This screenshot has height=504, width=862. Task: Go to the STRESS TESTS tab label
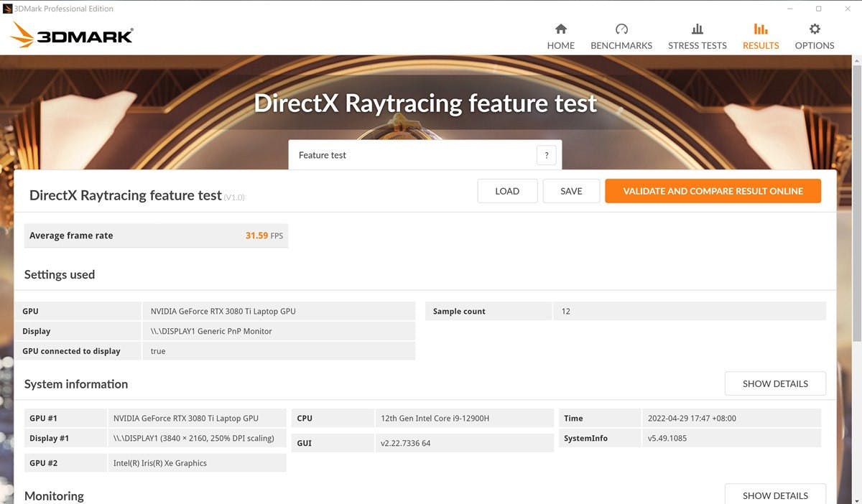pyautogui.click(x=697, y=45)
